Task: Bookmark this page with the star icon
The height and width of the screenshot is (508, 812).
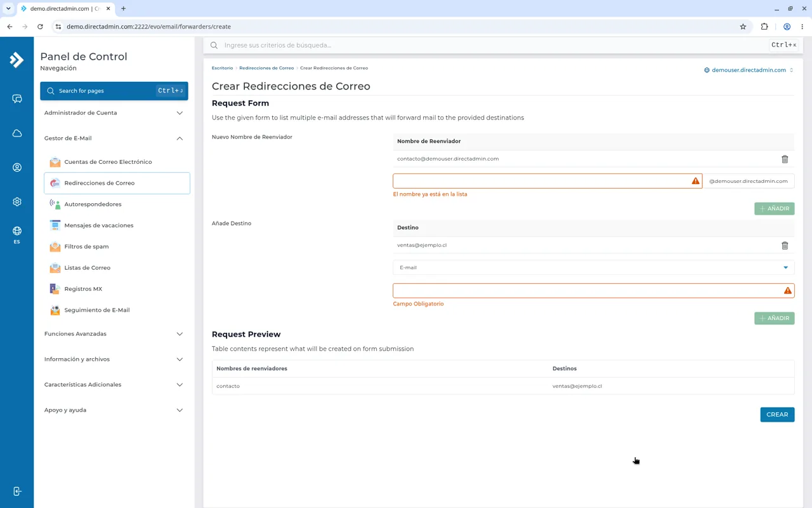Action: click(x=743, y=27)
